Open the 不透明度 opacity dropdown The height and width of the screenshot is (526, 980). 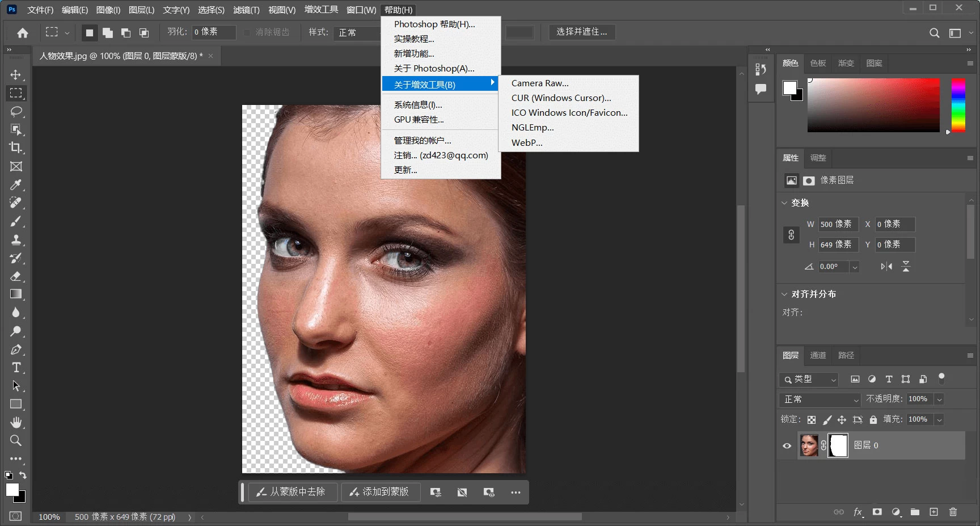coord(940,399)
